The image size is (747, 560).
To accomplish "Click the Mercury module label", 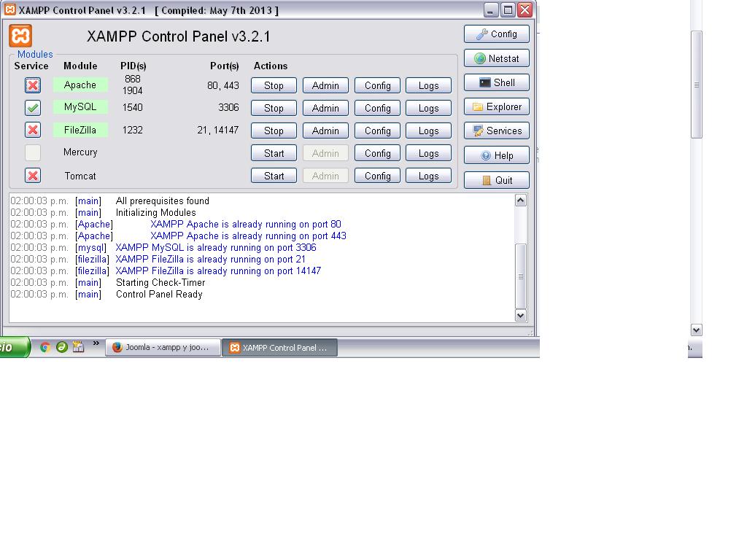I will 80,152.
